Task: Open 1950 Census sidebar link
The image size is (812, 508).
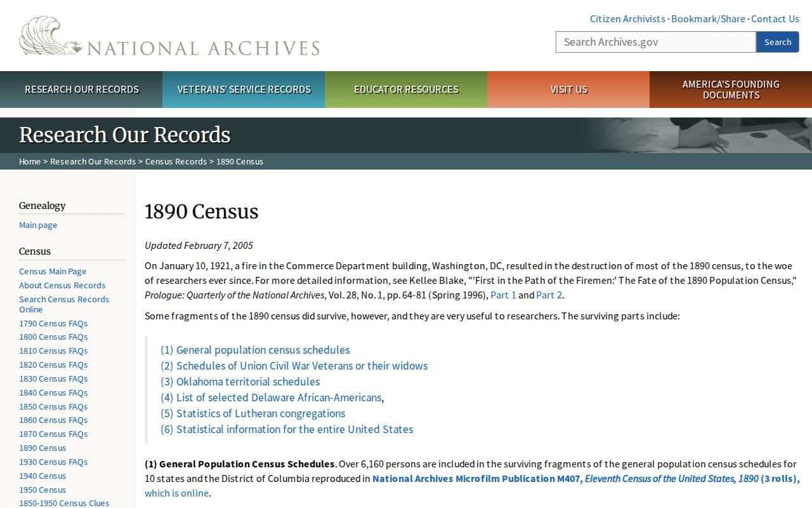Action: pyautogui.click(x=43, y=490)
